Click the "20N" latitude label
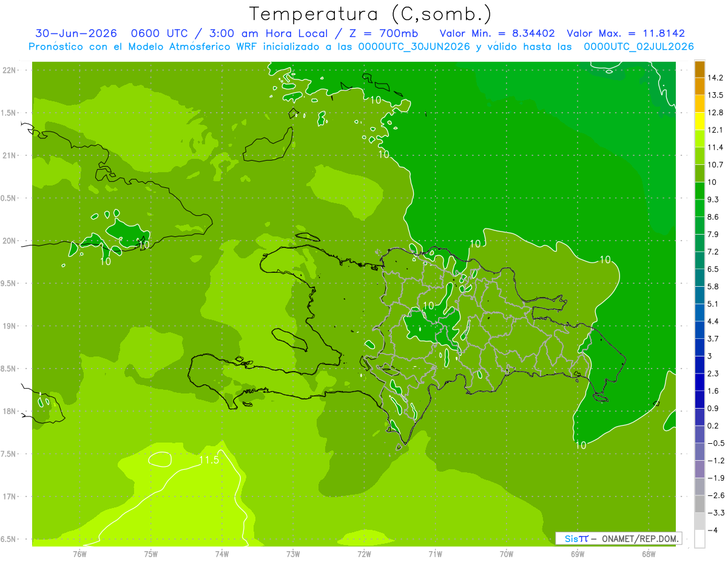The height and width of the screenshot is (562, 728). 9,241
